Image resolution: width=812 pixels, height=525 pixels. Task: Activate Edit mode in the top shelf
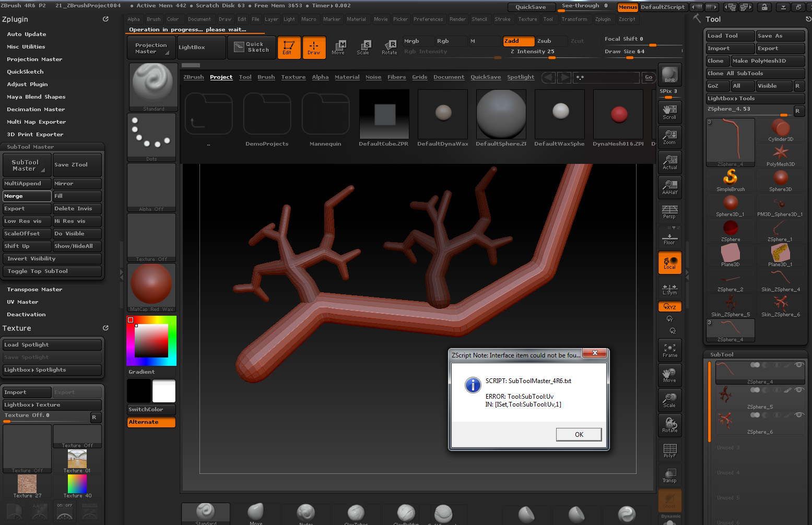(x=289, y=47)
